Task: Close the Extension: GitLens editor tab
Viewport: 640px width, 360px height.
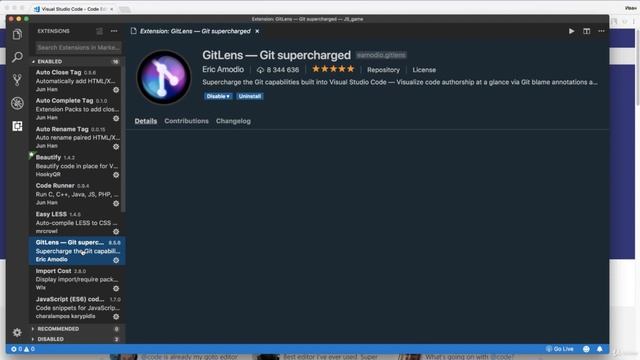Action: click(x=257, y=31)
